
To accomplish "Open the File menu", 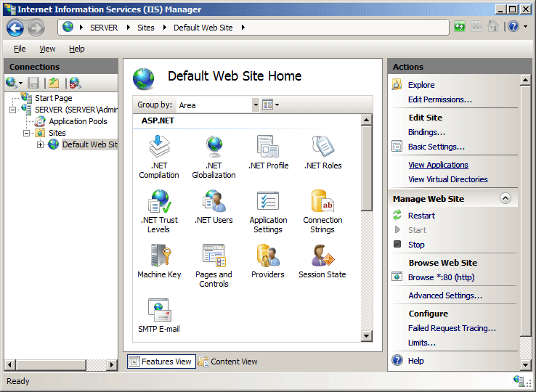I will [x=20, y=49].
